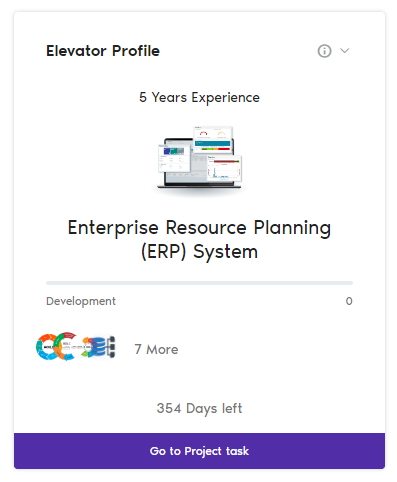
Task: Go to Project task
Action: (x=199, y=451)
